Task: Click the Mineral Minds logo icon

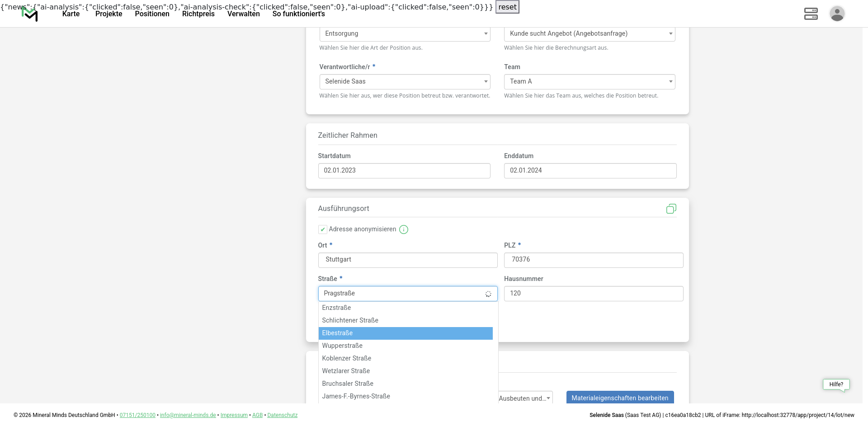Action: coord(30,14)
